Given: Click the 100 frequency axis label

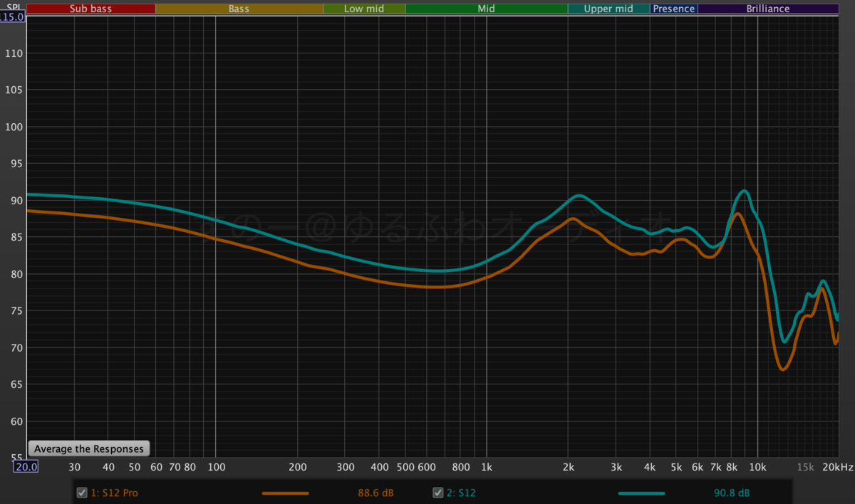Looking at the screenshot, I should [216, 467].
